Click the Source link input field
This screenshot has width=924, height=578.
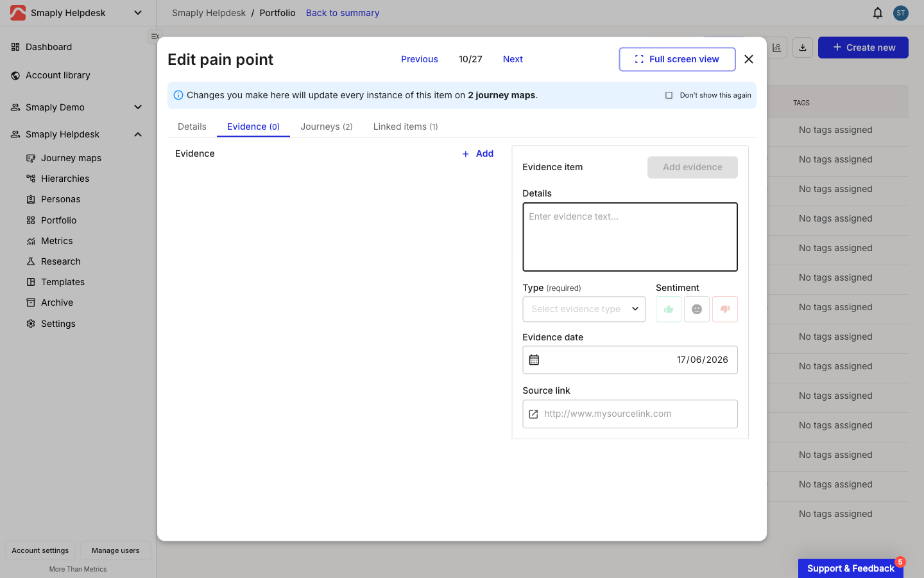[630, 414]
